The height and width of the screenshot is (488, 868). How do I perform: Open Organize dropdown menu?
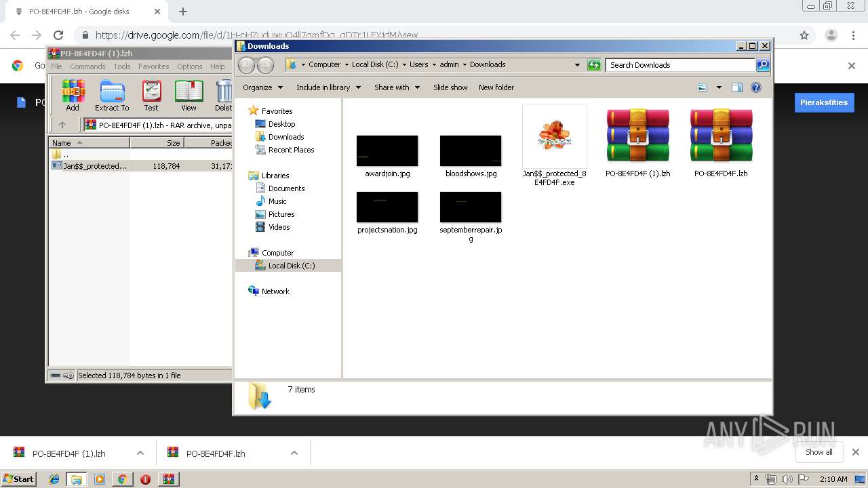click(x=262, y=87)
